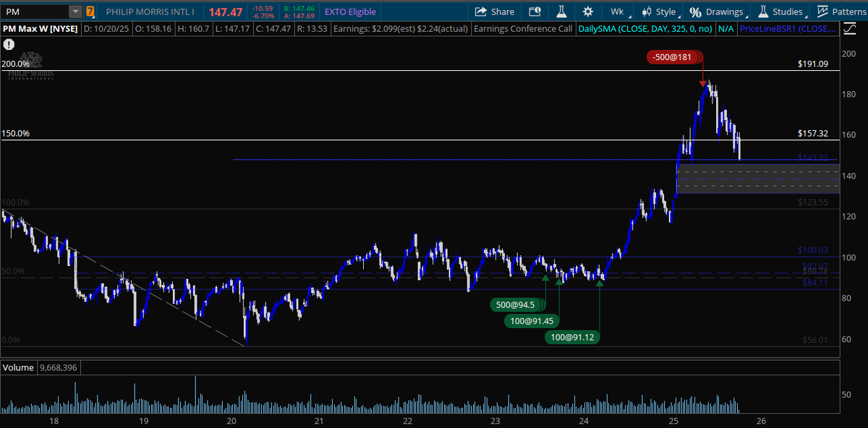Click year 20 on time axis
868x428 pixels.
(x=231, y=421)
